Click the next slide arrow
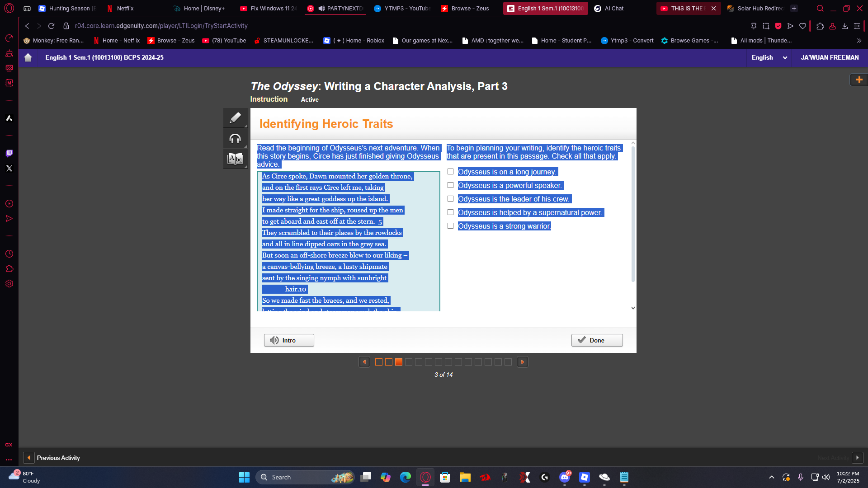This screenshot has height=488, width=868. [523, 362]
